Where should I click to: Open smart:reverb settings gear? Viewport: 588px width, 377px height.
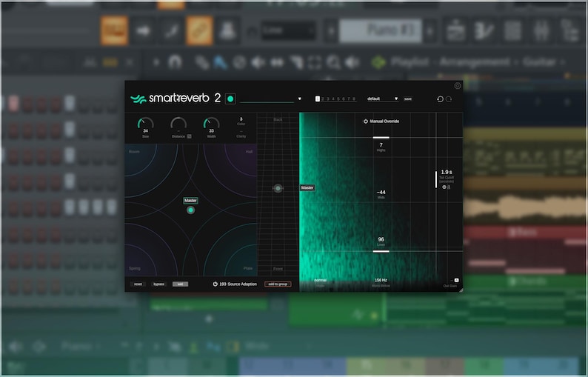(x=458, y=86)
